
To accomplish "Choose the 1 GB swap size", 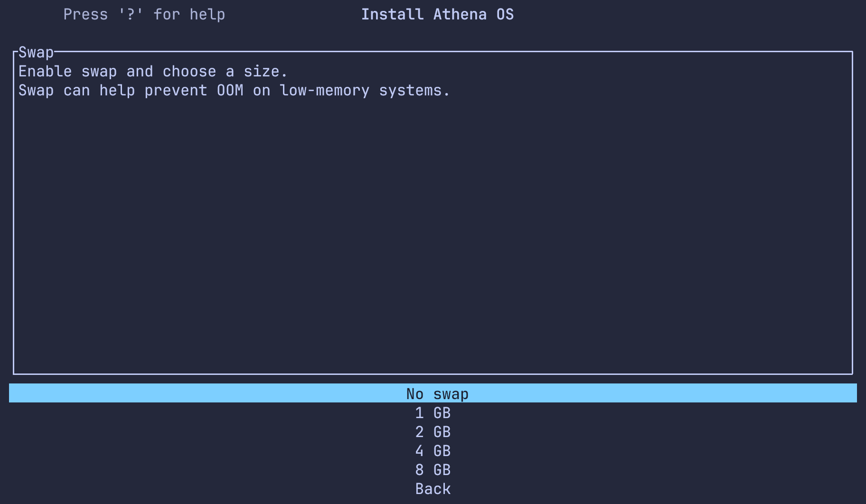I will 433,413.
